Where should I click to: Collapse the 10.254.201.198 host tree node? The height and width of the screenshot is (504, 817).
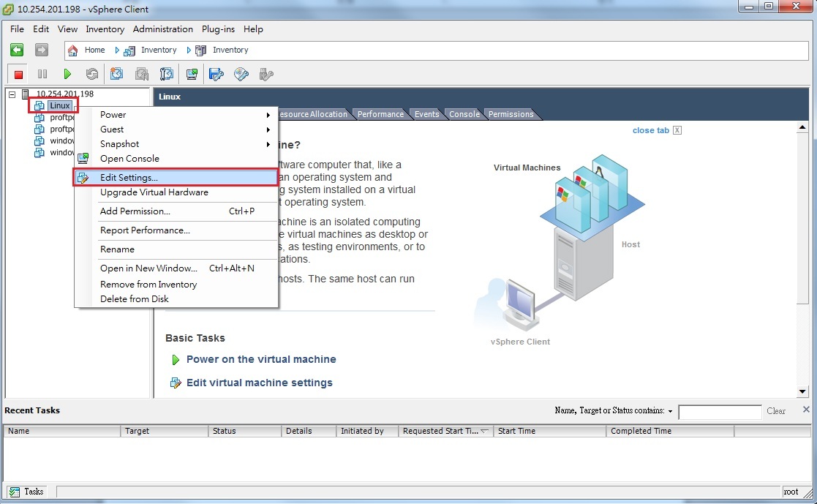(12, 94)
